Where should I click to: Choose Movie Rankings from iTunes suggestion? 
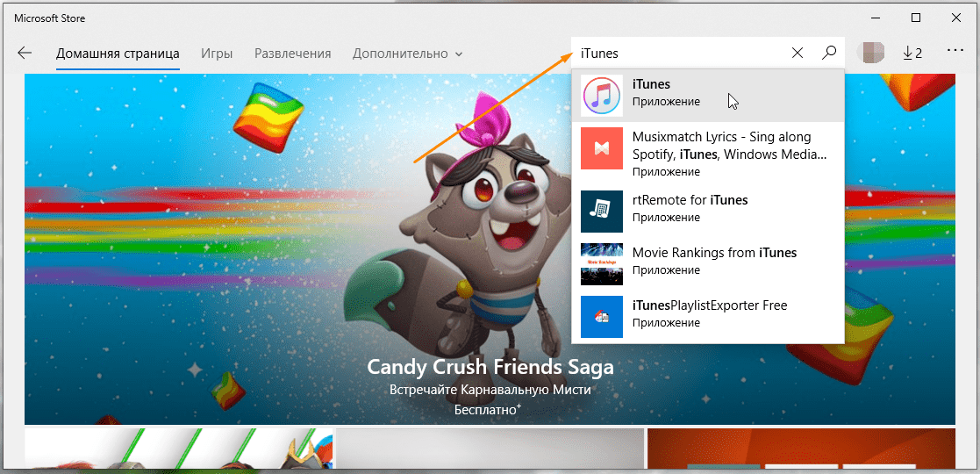(707, 264)
